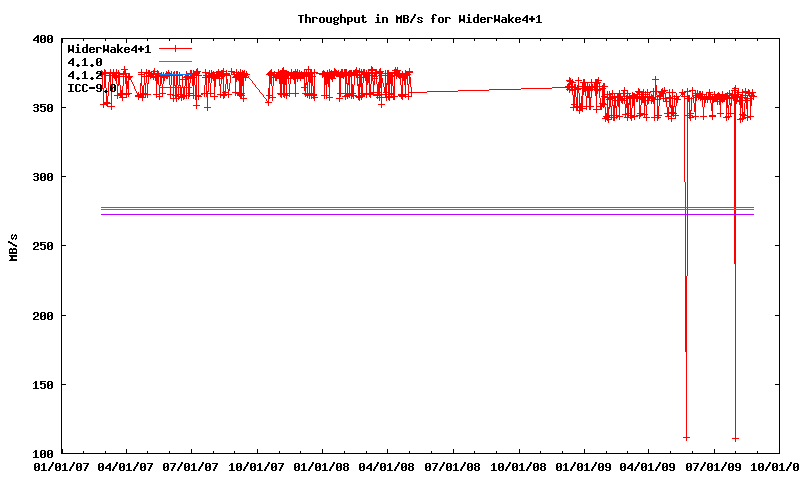
Task: Click the magenta horizontal baseline line
Action: point(400,214)
